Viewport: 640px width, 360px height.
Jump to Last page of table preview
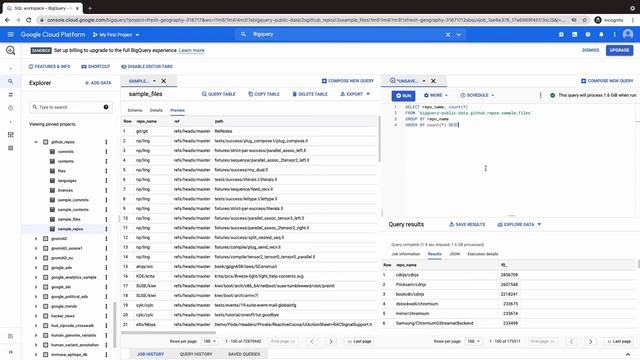click(359, 341)
